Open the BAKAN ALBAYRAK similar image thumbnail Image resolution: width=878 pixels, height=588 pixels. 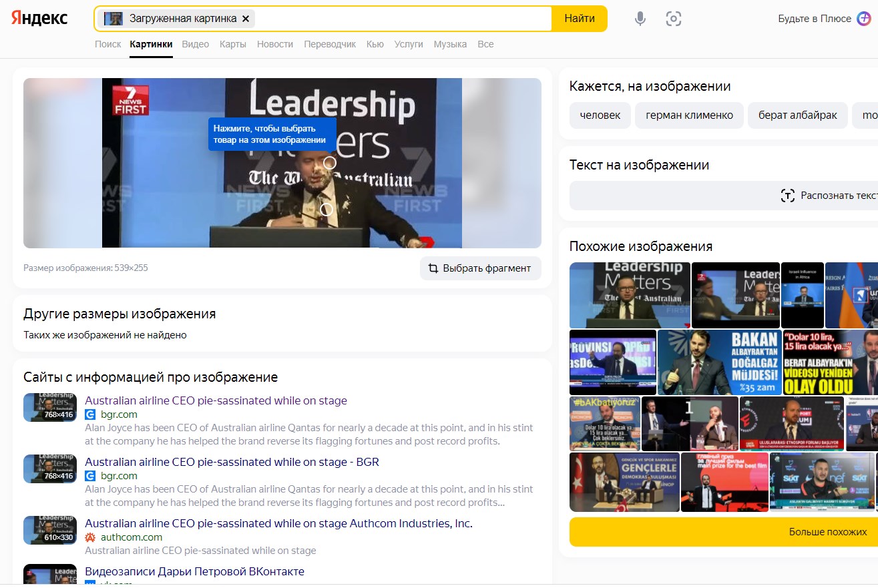[x=718, y=362]
